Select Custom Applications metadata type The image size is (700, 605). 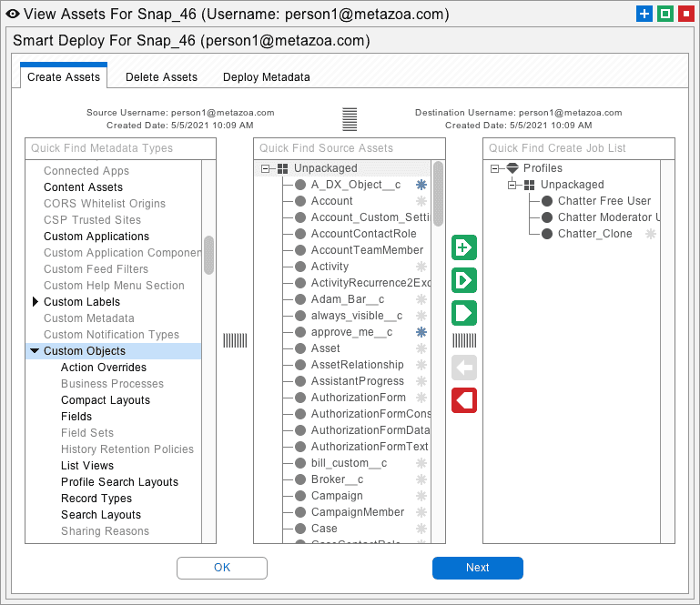tap(96, 237)
